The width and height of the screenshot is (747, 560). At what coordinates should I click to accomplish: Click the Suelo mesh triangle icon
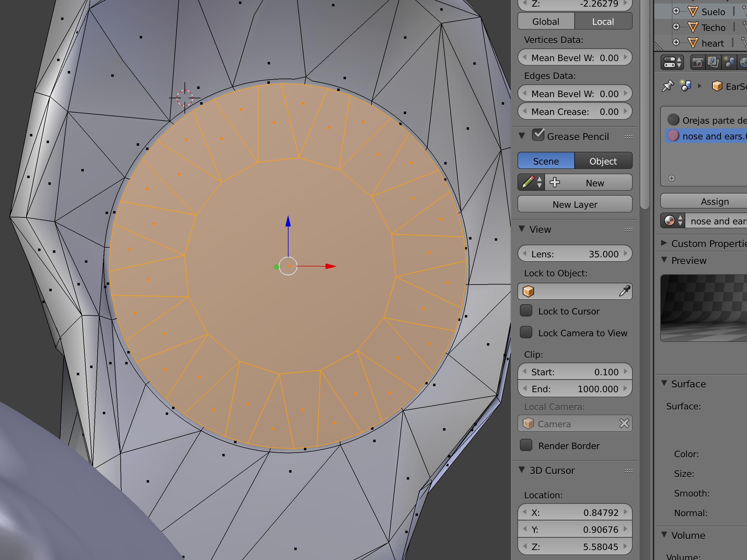(693, 11)
